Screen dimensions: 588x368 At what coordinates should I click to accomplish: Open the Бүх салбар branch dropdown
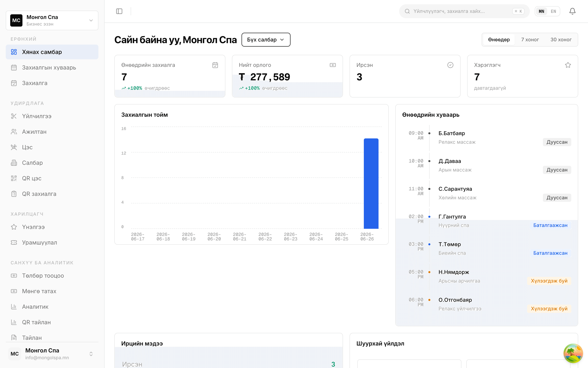point(266,39)
